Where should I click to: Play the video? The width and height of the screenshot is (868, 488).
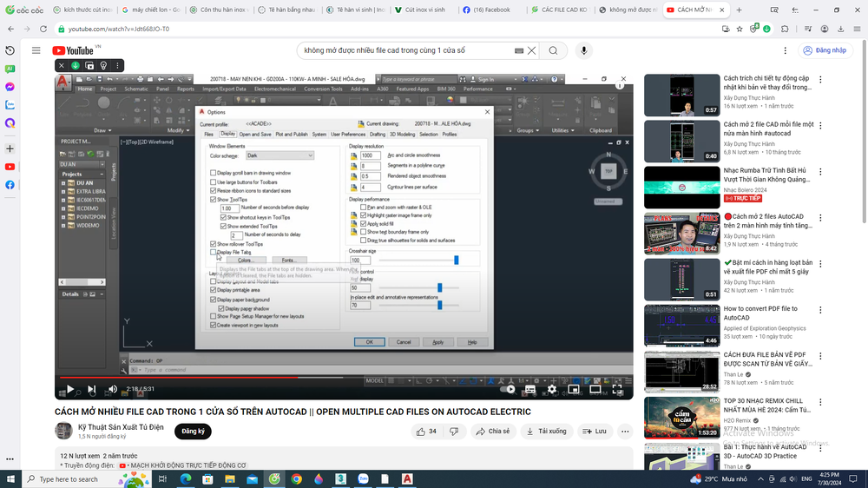(x=69, y=389)
